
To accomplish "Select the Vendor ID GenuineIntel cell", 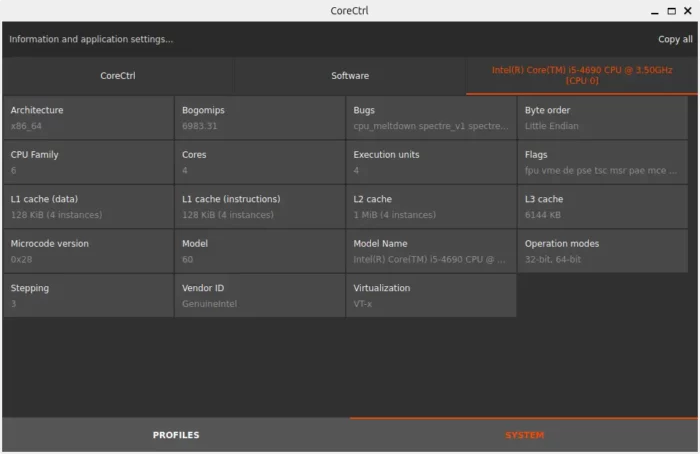I will [260, 296].
